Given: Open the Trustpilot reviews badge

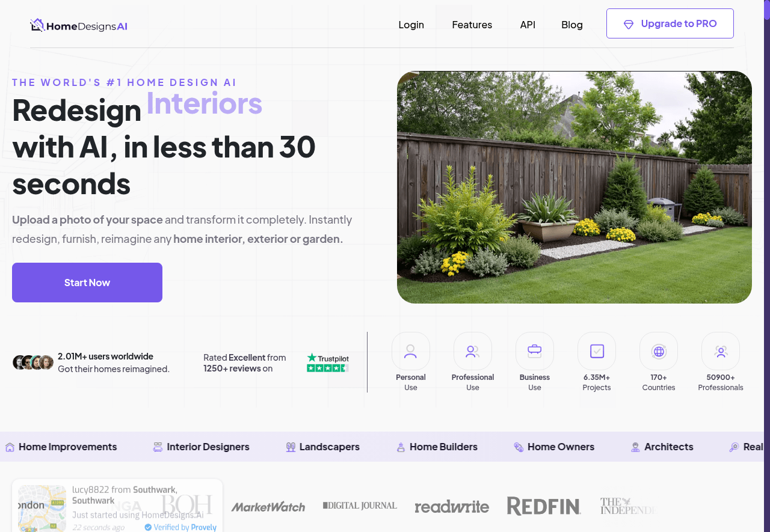Looking at the screenshot, I should click(x=328, y=361).
